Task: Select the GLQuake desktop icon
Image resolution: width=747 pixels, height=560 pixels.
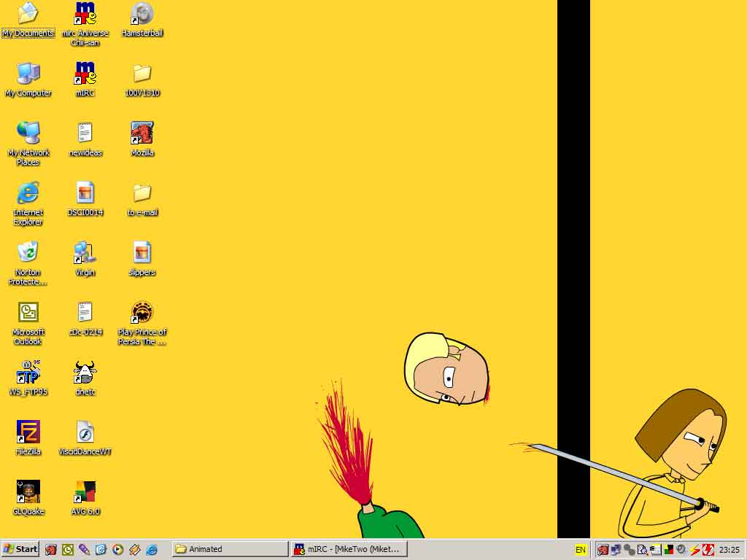Action: pyautogui.click(x=28, y=492)
